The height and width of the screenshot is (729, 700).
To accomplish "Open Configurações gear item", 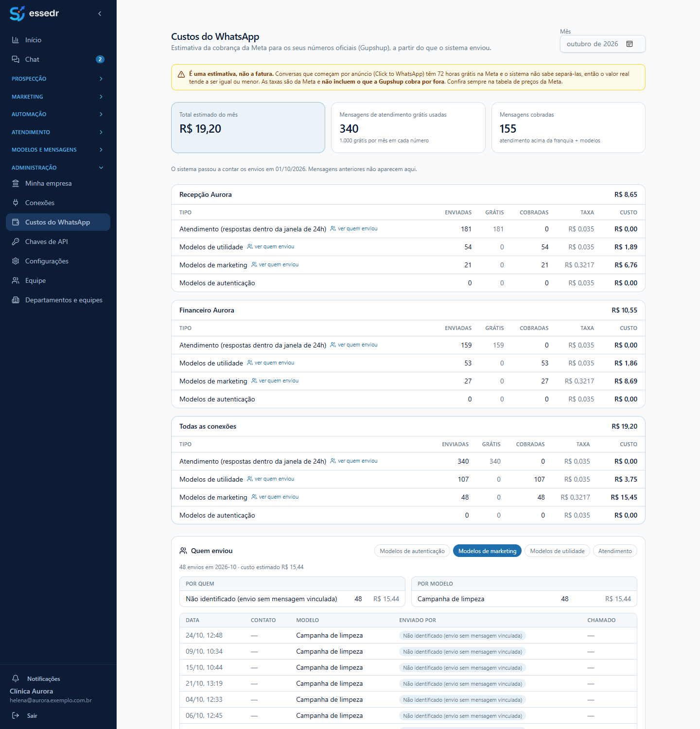I will coord(58,261).
